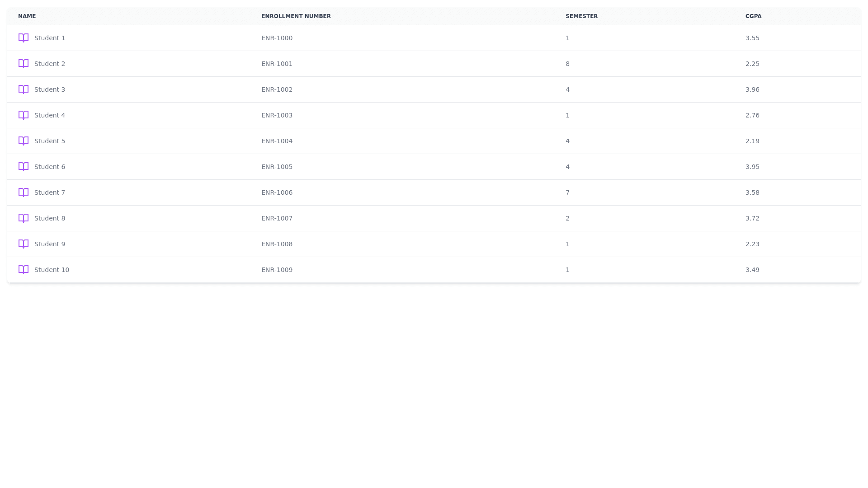Screen dimensions: 868x488
Task: Click the book icon beside Student 10
Action: pyautogui.click(x=24, y=270)
